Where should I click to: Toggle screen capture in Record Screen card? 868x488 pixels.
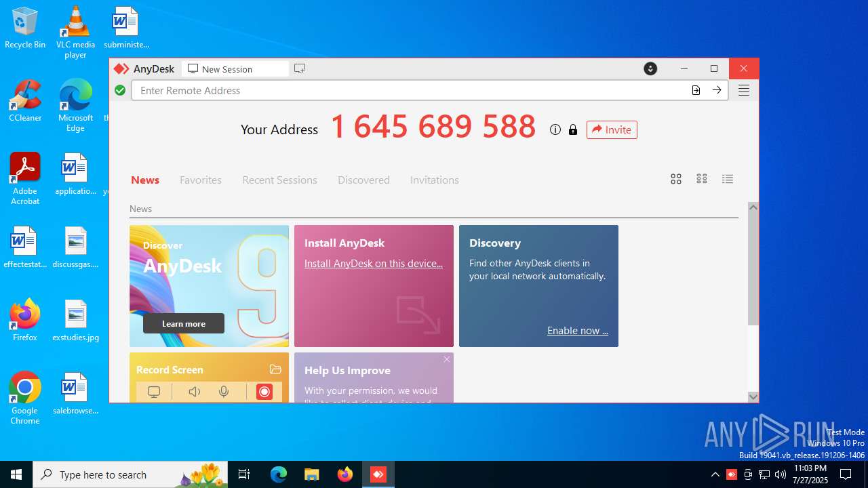tap(154, 392)
